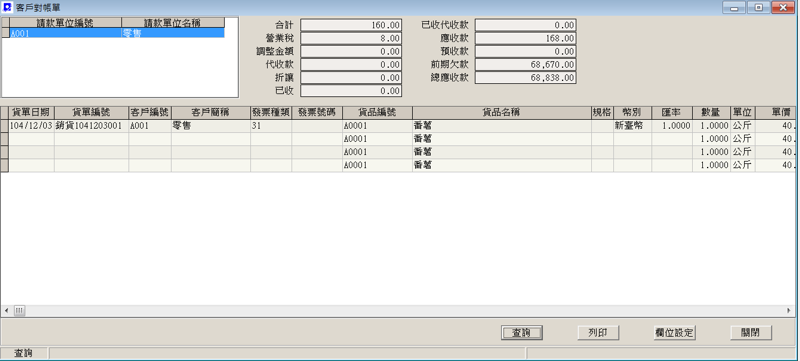Click the 前期欠款 field showing 68,670.00
Screen dimensions: 800x361
pyautogui.click(x=526, y=65)
